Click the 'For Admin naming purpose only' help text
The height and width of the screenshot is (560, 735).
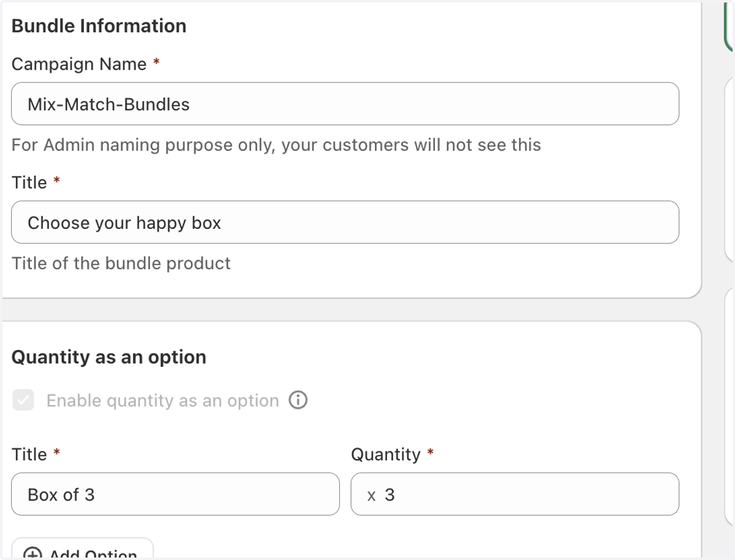[276, 145]
